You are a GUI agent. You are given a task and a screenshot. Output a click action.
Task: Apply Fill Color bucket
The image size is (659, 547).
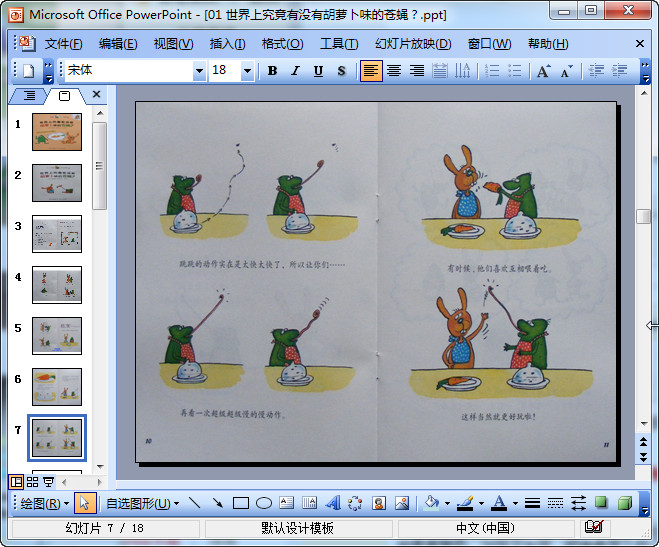(432, 502)
